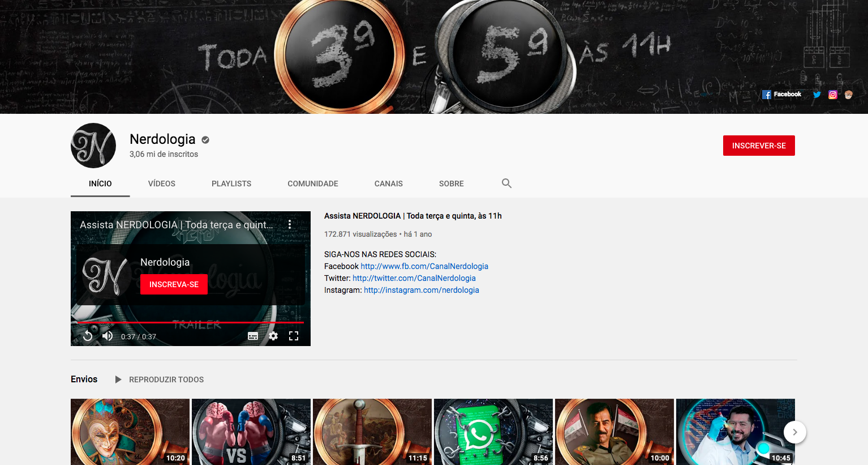Click the red video progress bar
Screen dimensions: 868x465
tap(191, 322)
